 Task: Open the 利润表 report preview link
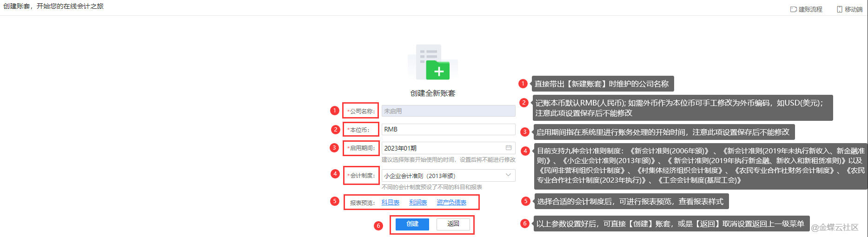[x=418, y=203]
